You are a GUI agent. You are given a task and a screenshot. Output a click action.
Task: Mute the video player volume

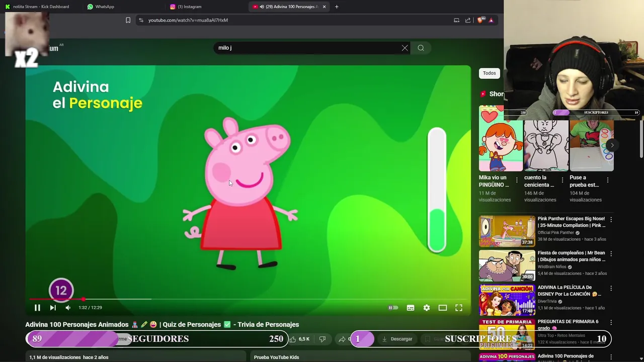click(x=68, y=308)
